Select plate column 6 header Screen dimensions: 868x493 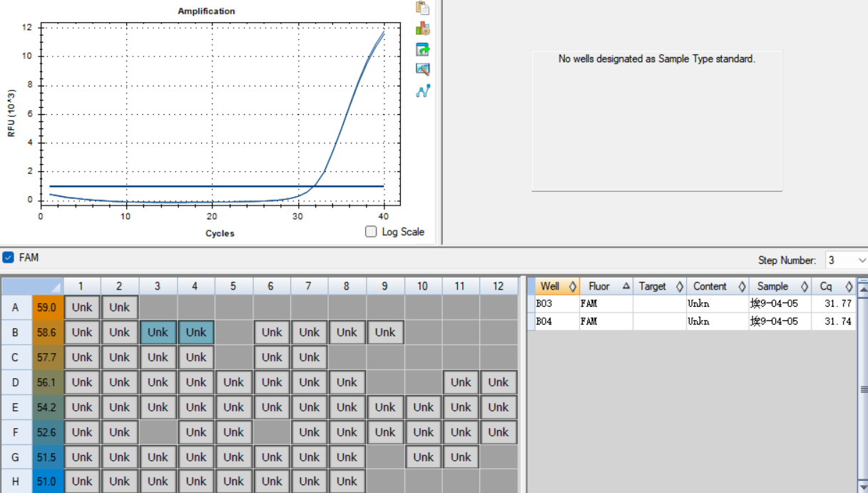[271, 286]
